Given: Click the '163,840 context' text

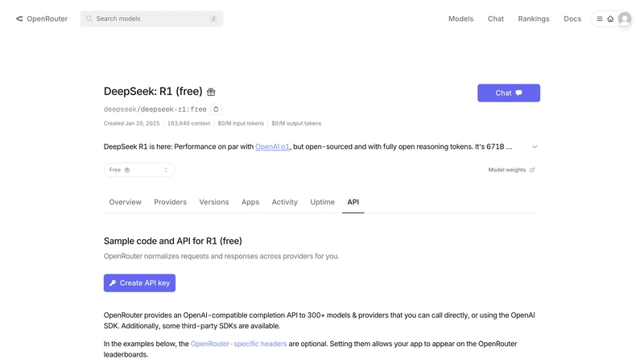Looking at the screenshot, I should [x=188, y=123].
